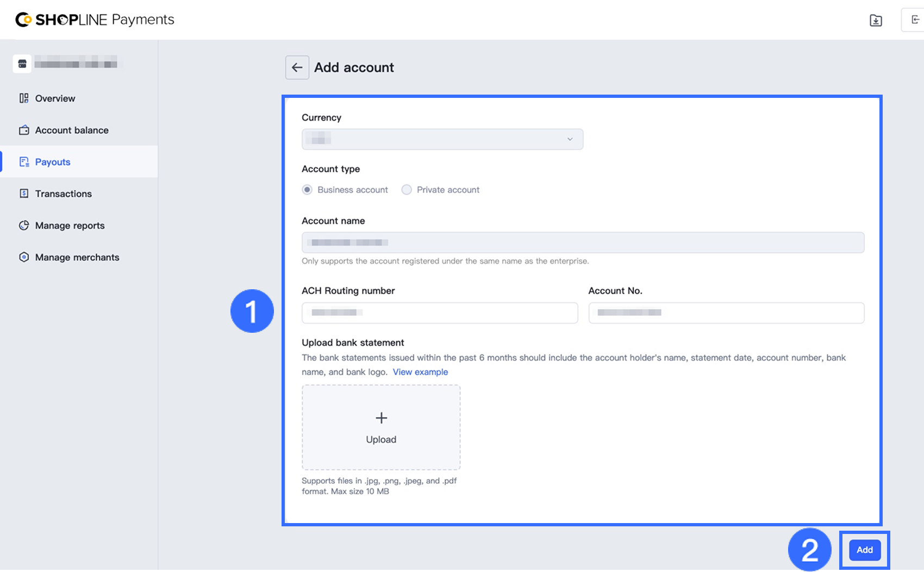Screen dimensions: 924x572
Task: Click the store icon above sidebar menu
Action: [x=22, y=64]
